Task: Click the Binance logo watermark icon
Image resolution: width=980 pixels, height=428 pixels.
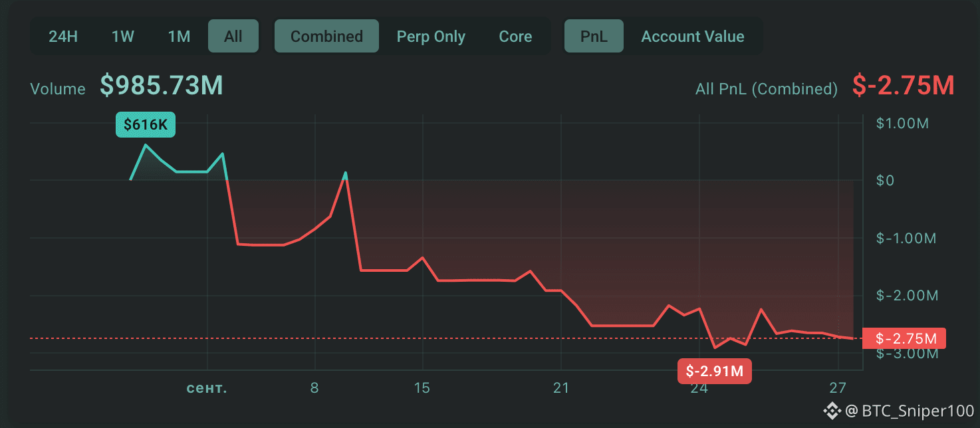Action: pos(832,411)
